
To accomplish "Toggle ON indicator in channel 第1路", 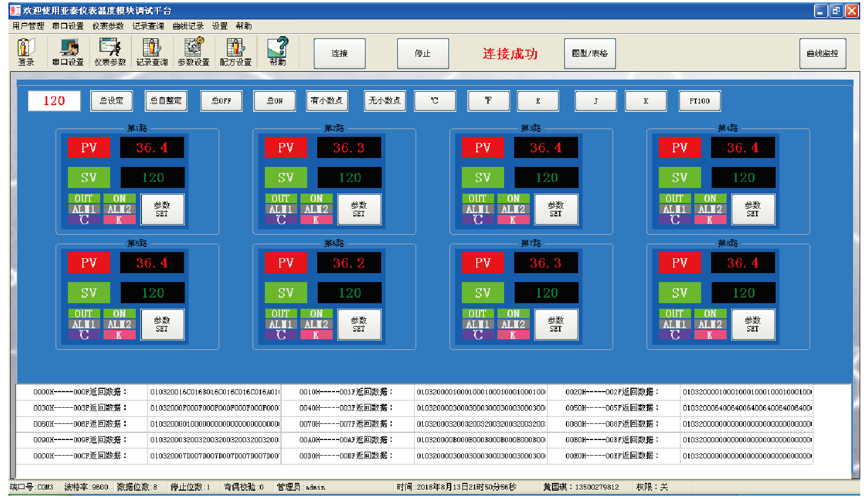I will tap(120, 199).
